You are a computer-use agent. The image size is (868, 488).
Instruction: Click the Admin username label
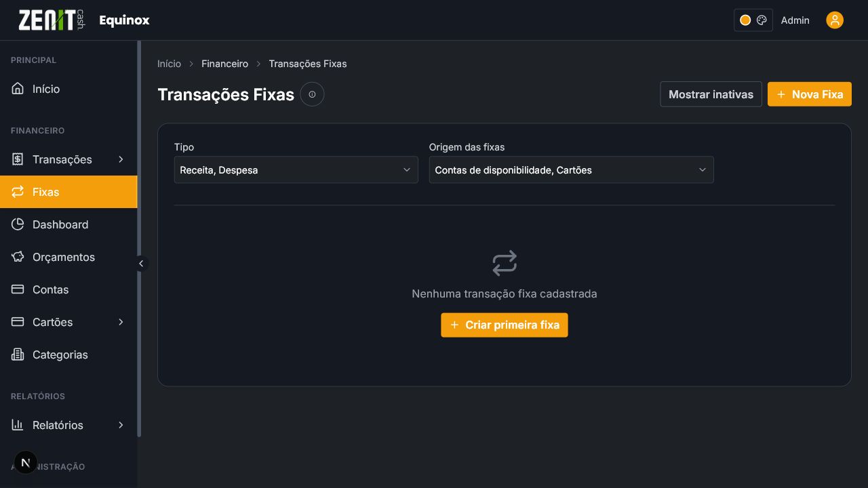click(x=795, y=20)
